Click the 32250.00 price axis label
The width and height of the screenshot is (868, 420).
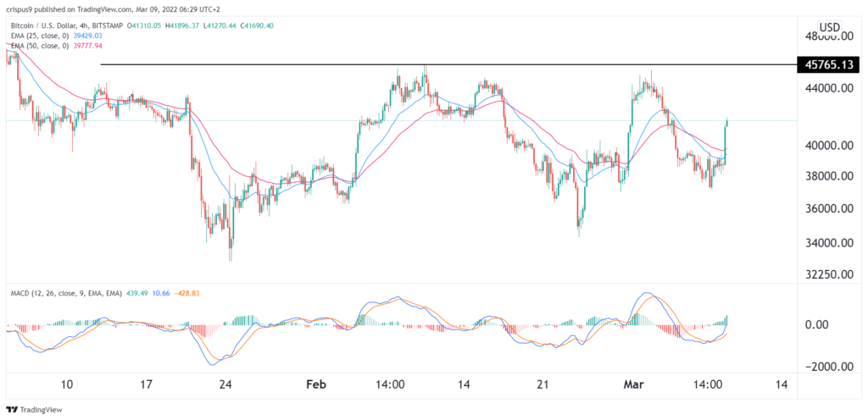click(x=829, y=274)
